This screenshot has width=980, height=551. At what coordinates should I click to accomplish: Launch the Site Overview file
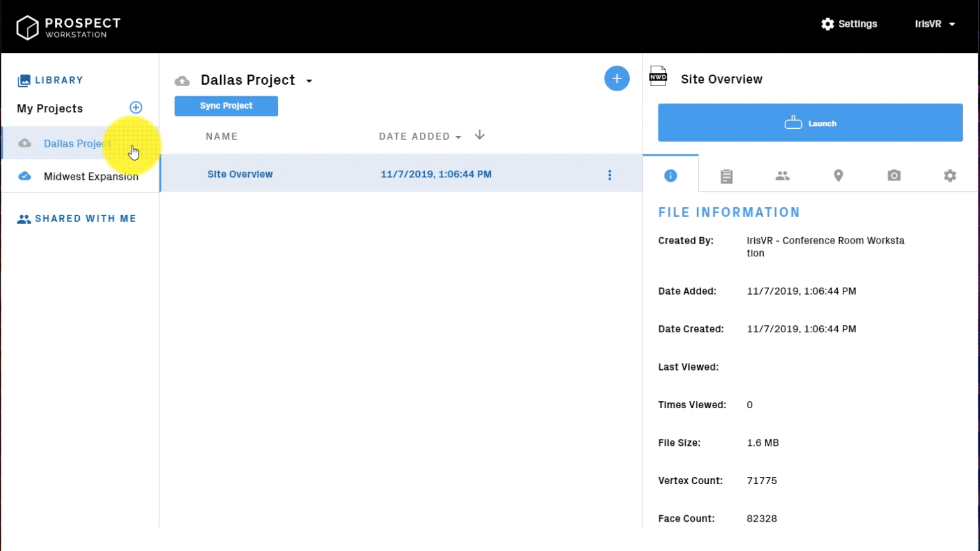pos(810,122)
